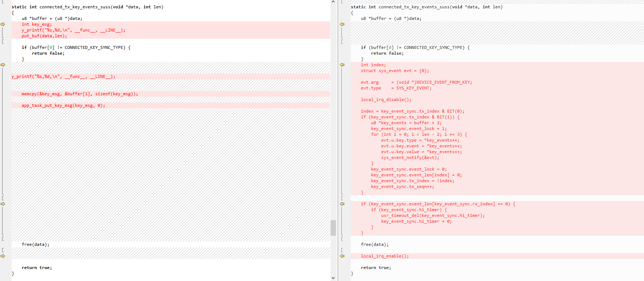This screenshot has height=281, width=644.
Task: Click the center vertical scrollbar thumb
Action: tap(333, 228)
